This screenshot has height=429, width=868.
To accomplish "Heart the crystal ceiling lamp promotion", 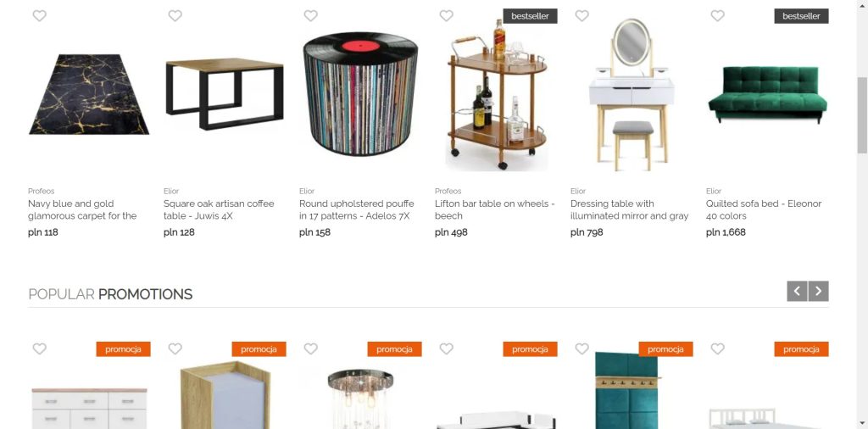I will click(310, 348).
